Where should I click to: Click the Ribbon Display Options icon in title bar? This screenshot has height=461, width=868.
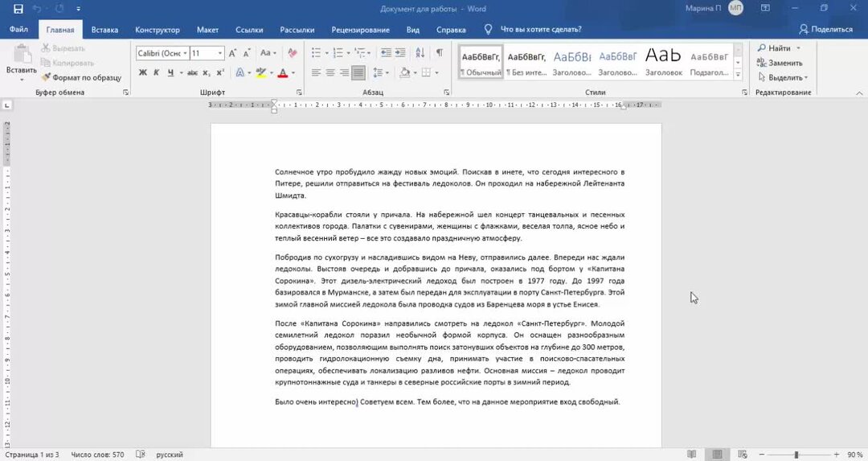point(765,8)
